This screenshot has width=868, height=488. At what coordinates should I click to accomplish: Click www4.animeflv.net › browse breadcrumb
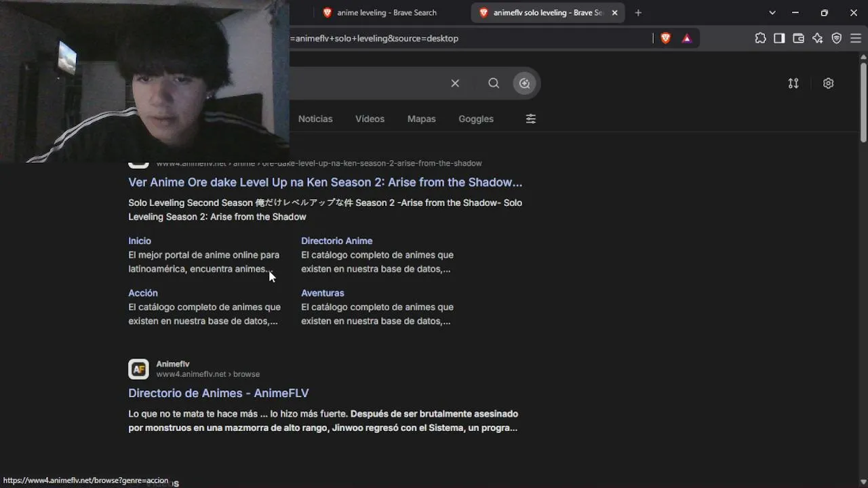208,374
